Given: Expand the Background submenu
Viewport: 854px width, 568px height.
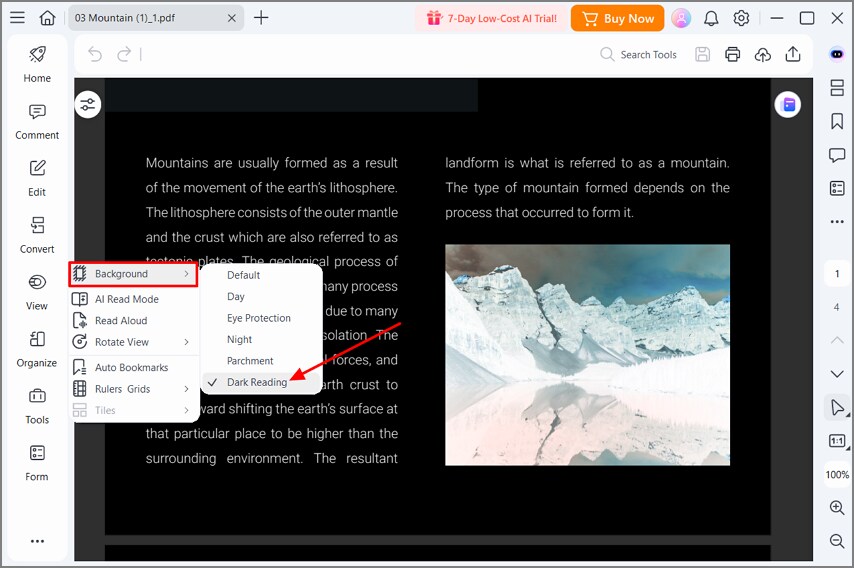Looking at the screenshot, I should click(x=133, y=274).
